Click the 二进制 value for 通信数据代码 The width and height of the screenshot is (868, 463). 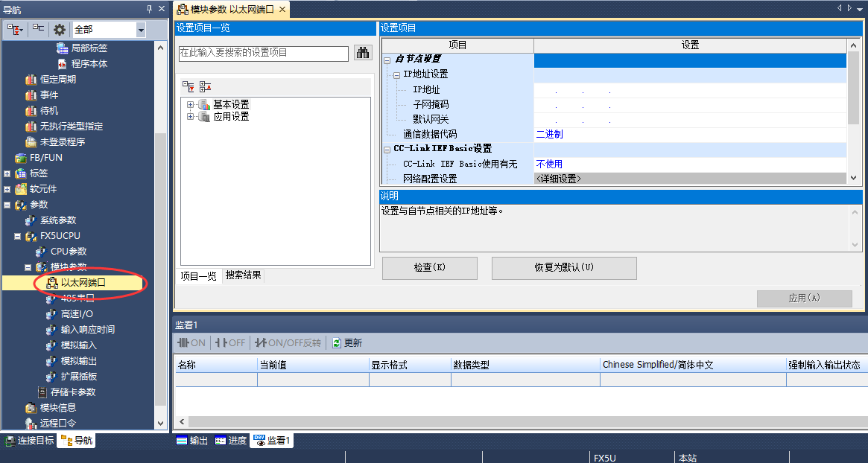tap(550, 135)
